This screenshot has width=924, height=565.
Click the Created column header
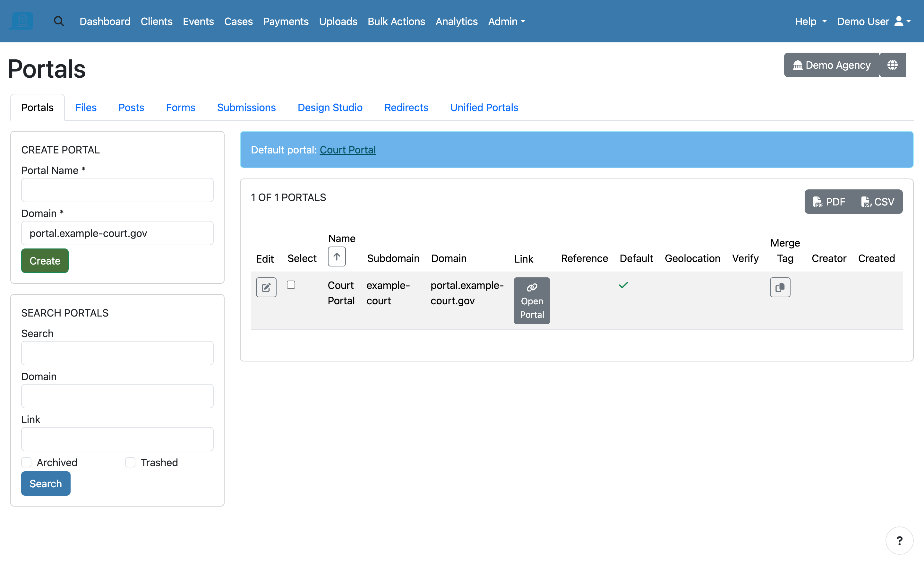pos(877,258)
